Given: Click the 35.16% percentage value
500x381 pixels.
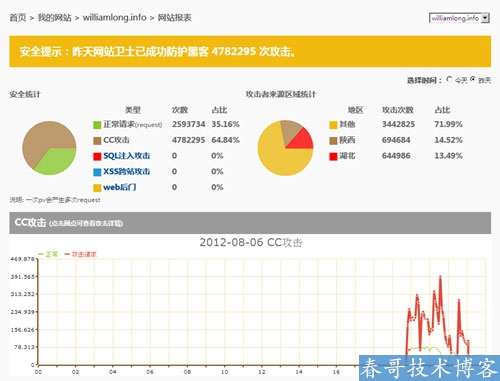Looking at the screenshot, I should pos(225,124).
